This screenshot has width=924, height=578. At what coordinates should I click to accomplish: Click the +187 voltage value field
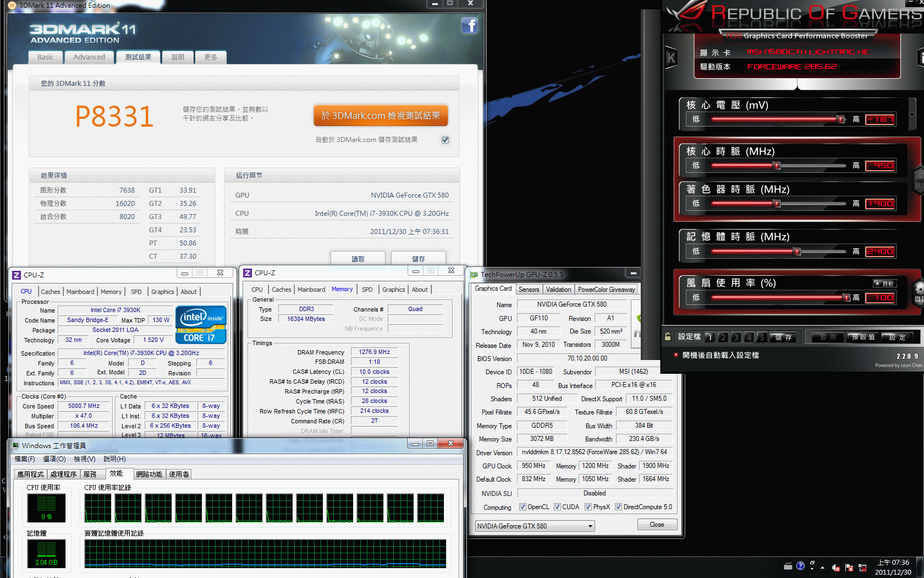click(x=880, y=119)
